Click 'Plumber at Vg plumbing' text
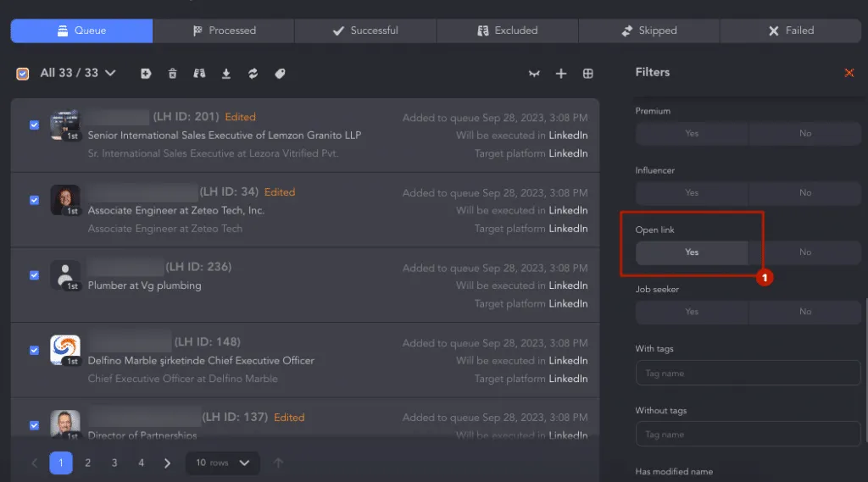 click(x=144, y=285)
